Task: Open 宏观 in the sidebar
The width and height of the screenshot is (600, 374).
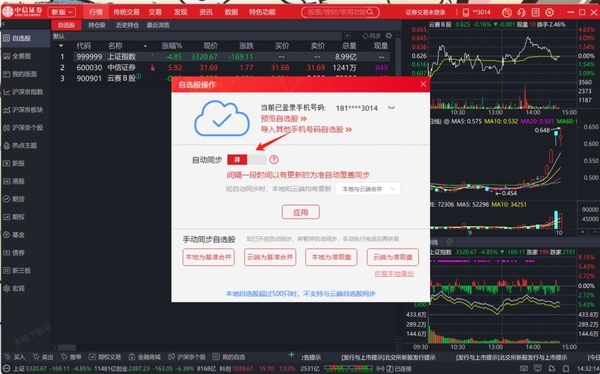Action: (15, 288)
